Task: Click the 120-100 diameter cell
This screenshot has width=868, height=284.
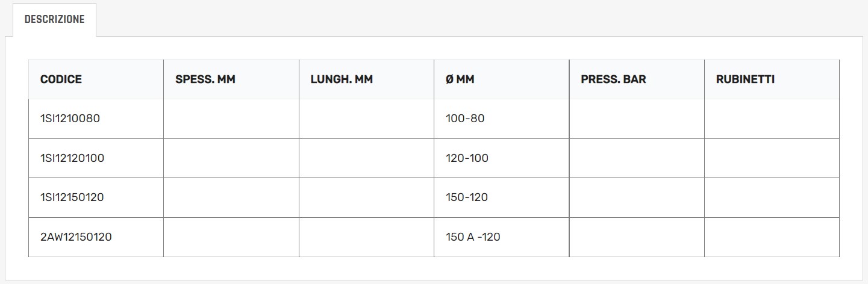Action: pyautogui.click(x=467, y=158)
